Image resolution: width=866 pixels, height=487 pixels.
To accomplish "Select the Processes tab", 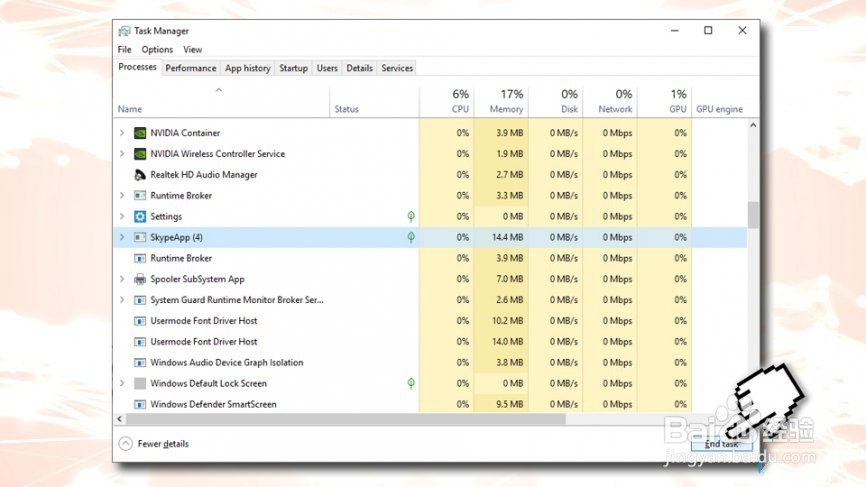I will [137, 67].
